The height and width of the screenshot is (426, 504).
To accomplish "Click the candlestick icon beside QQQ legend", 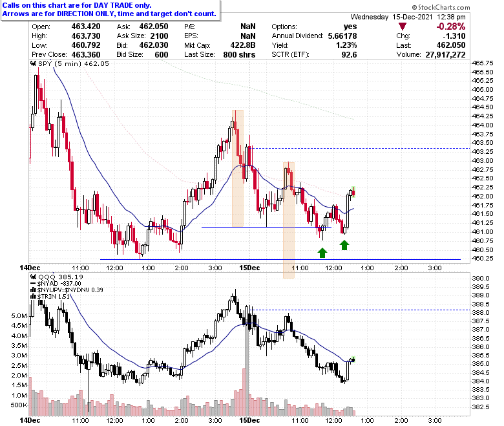I will (x=34, y=277).
